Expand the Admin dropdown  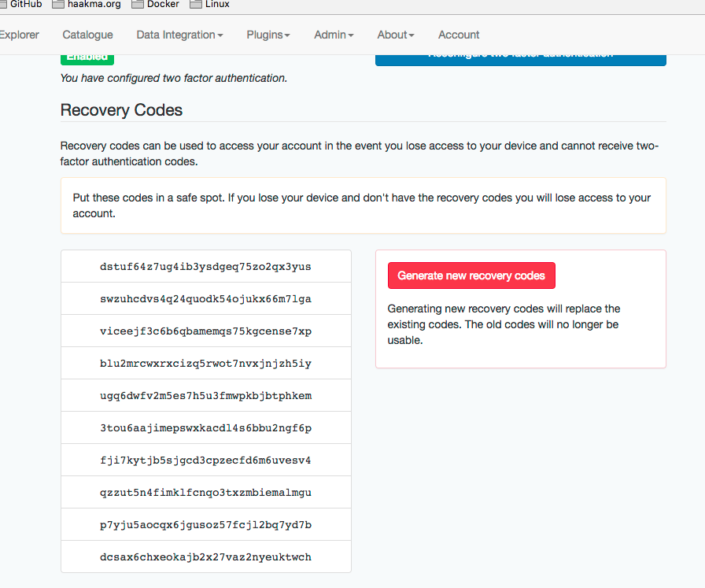(x=333, y=35)
